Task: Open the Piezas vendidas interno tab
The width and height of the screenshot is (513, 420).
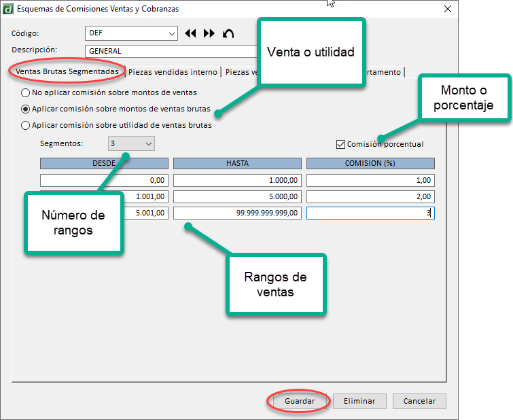Action: click(173, 72)
